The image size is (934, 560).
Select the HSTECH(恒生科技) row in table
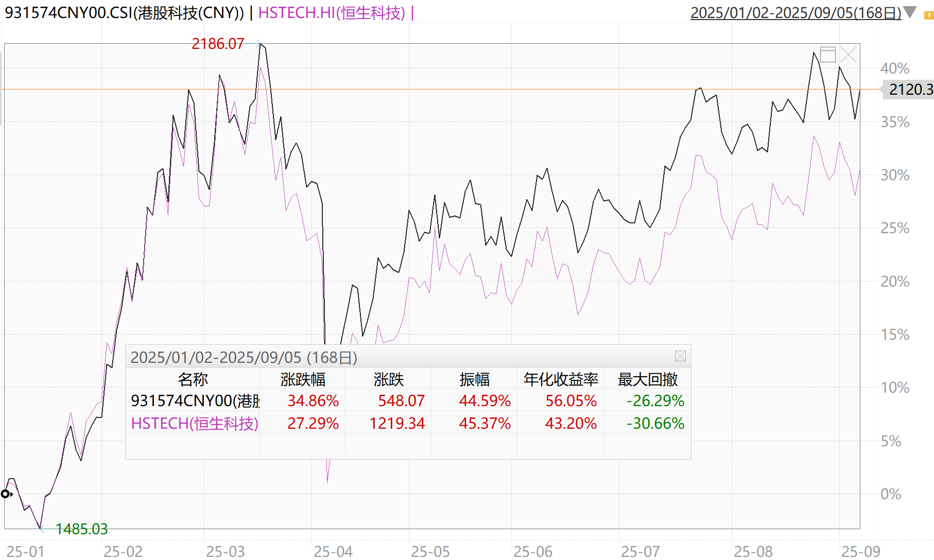coord(195,423)
